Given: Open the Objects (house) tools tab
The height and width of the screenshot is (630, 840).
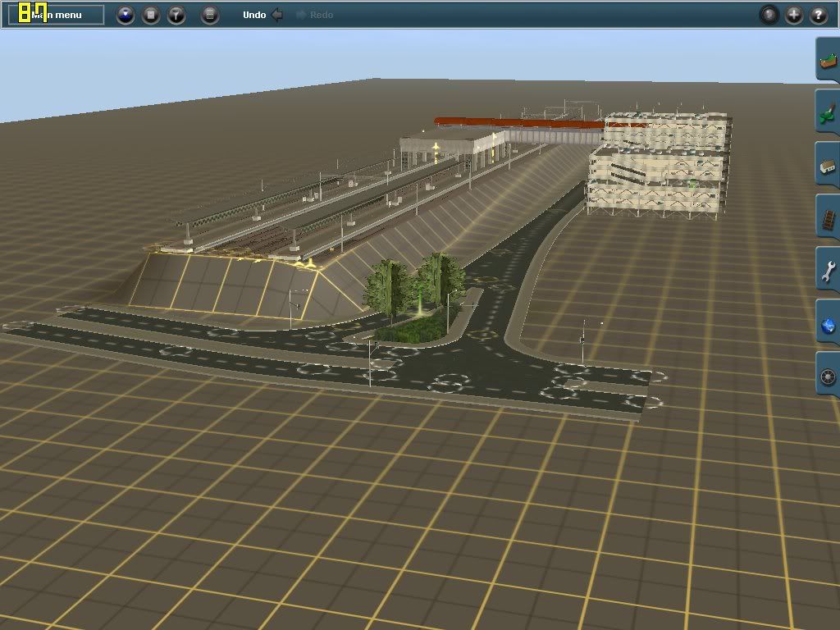Looking at the screenshot, I should tap(829, 165).
